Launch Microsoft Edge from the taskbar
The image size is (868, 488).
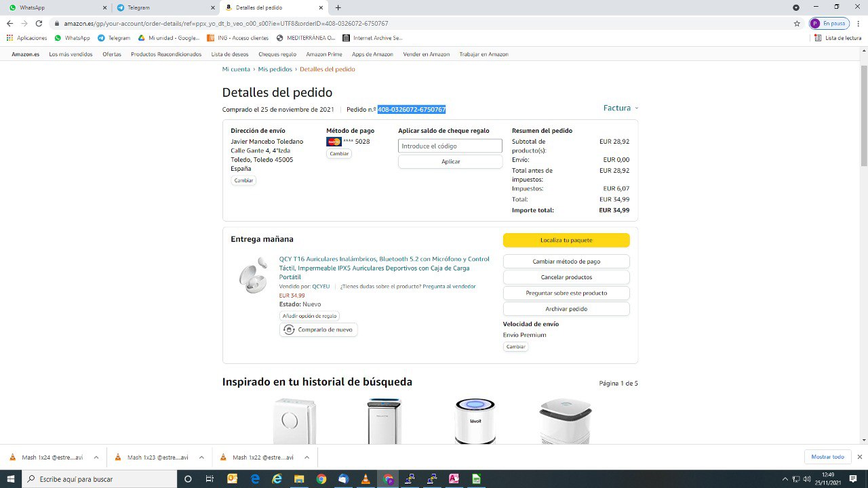(255, 479)
